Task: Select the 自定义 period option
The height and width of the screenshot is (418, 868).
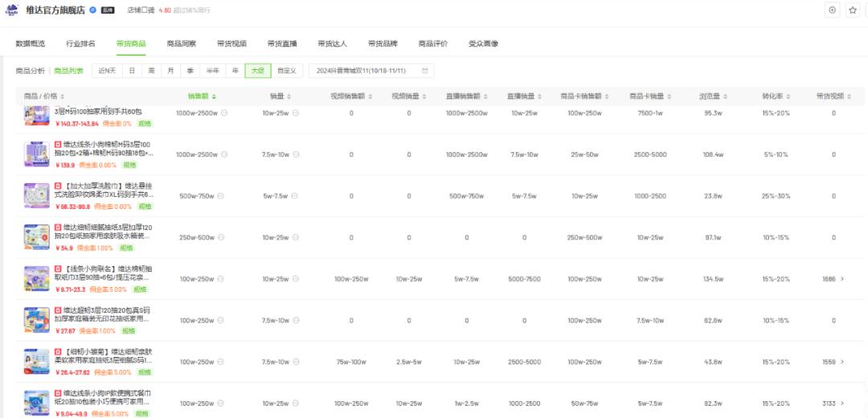Action: (x=287, y=71)
